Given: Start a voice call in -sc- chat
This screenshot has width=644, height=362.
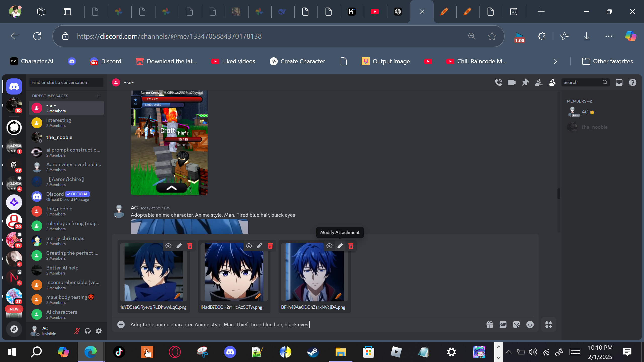Looking at the screenshot, I should point(499,82).
